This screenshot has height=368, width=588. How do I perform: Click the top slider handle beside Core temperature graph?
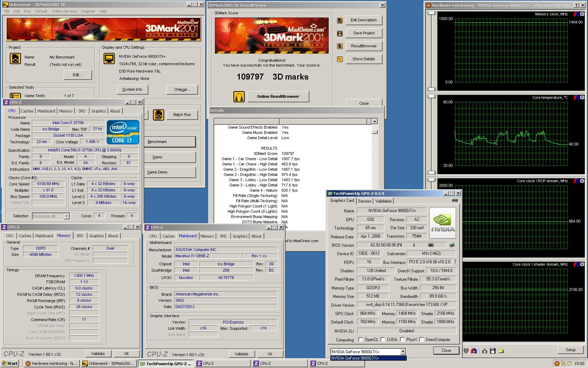click(x=431, y=97)
